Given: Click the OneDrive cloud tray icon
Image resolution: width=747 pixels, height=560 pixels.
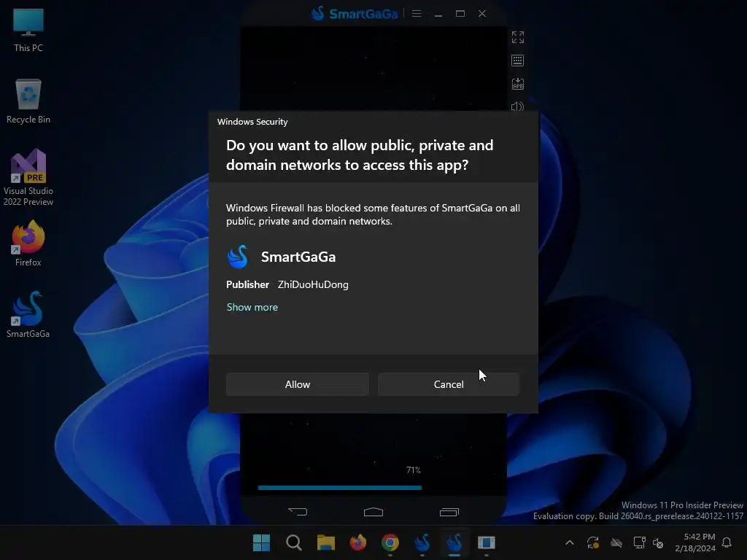Looking at the screenshot, I should (616, 542).
